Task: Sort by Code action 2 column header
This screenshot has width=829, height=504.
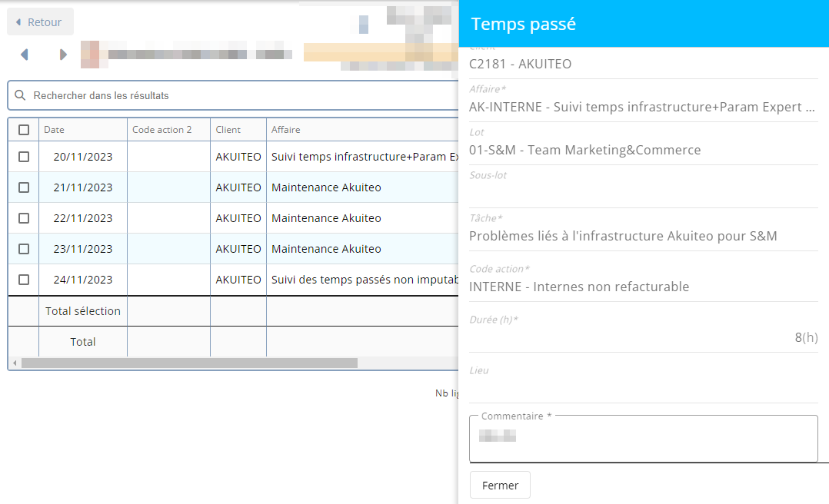Action: pos(168,130)
